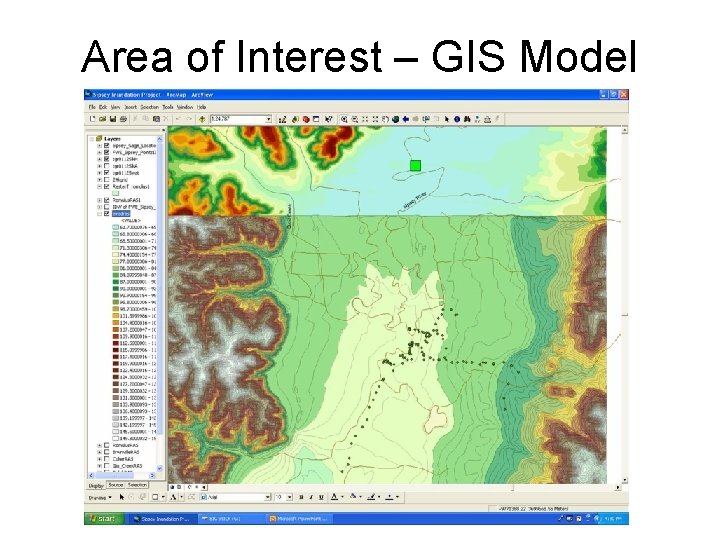The width and height of the screenshot is (720, 540).
Task: Open the font color dropdown arrow
Action: 342,497
